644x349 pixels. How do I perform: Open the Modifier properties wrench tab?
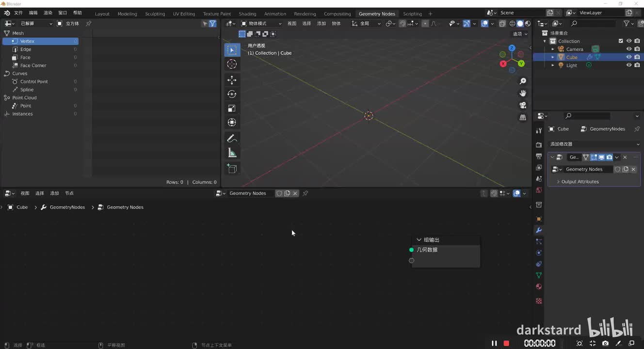[539, 230]
